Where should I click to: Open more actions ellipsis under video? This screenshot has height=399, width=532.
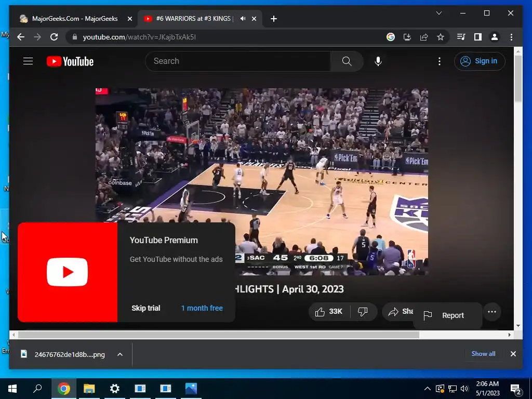pyautogui.click(x=492, y=312)
